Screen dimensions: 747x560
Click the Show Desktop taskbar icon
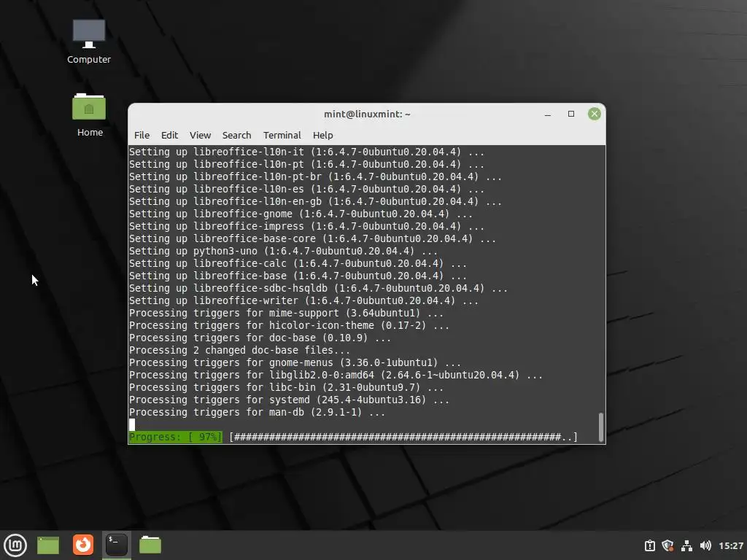48,545
